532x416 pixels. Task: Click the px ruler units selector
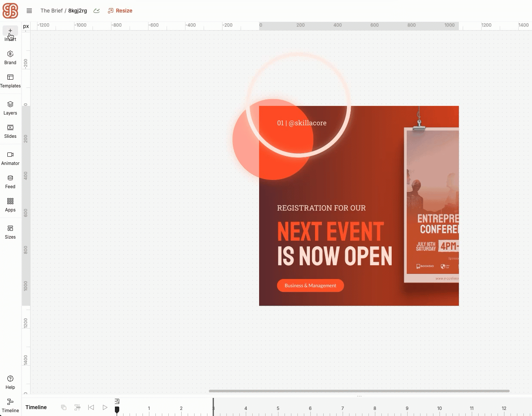(26, 26)
